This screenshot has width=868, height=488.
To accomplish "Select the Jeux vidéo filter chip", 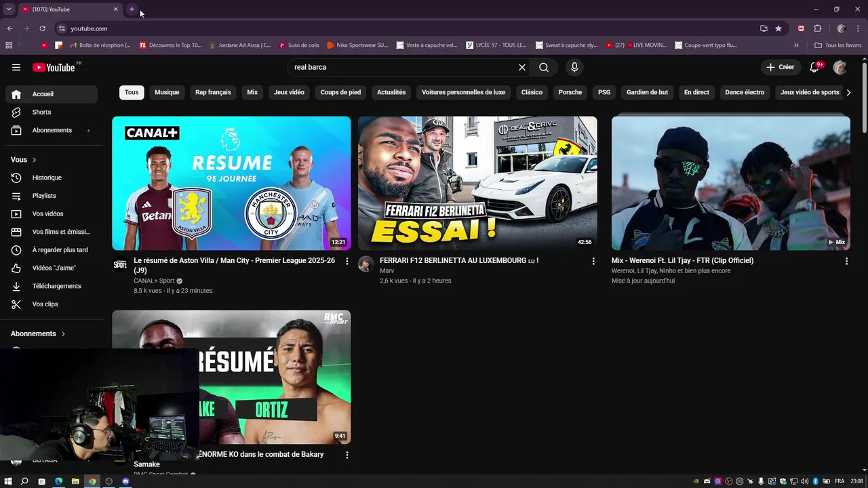I will point(289,92).
